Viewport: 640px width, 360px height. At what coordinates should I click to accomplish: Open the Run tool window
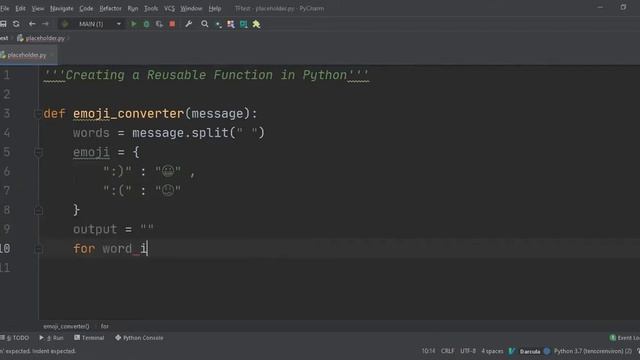(51, 338)
